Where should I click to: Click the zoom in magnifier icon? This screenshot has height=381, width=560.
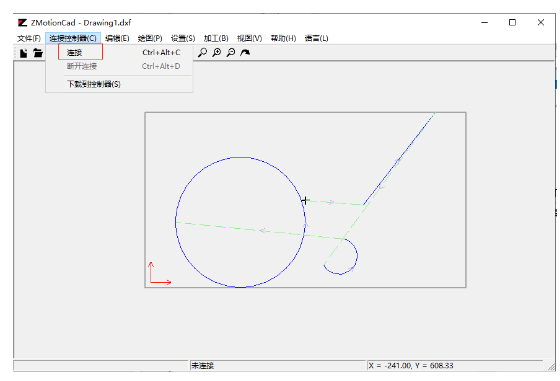tap(216, 52)
